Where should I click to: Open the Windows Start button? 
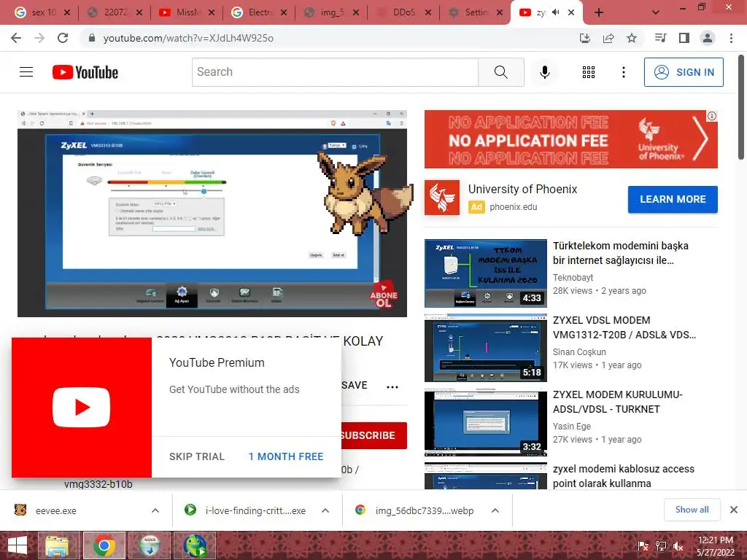click(18, 545)
